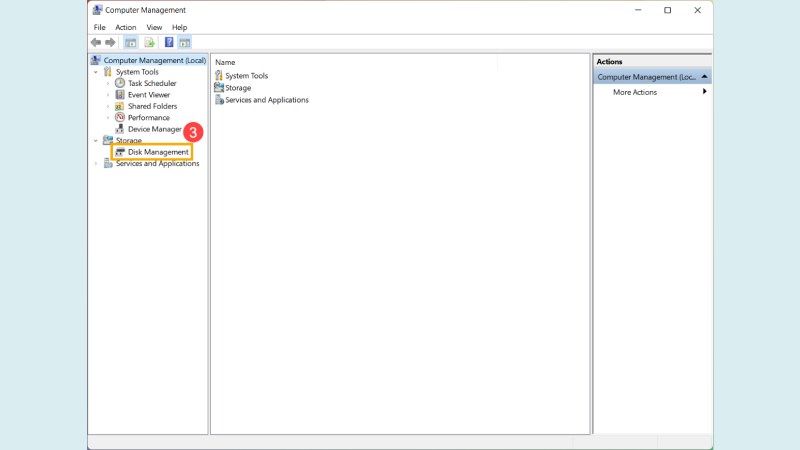This screenshot has width=800, height=450.
Task: Collapse the Computer Management actions section arrow
Action: 705,77
